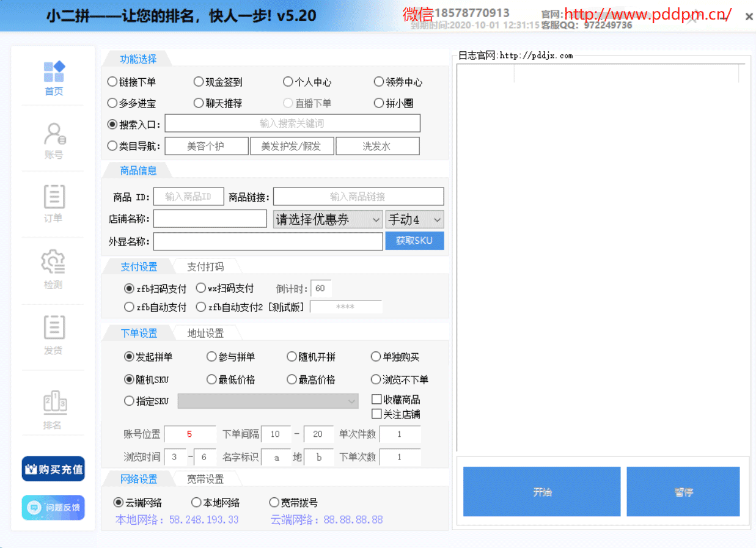
Task: Expand the 请选择优惠券 coupon dropdown
Action: [328, 220]
